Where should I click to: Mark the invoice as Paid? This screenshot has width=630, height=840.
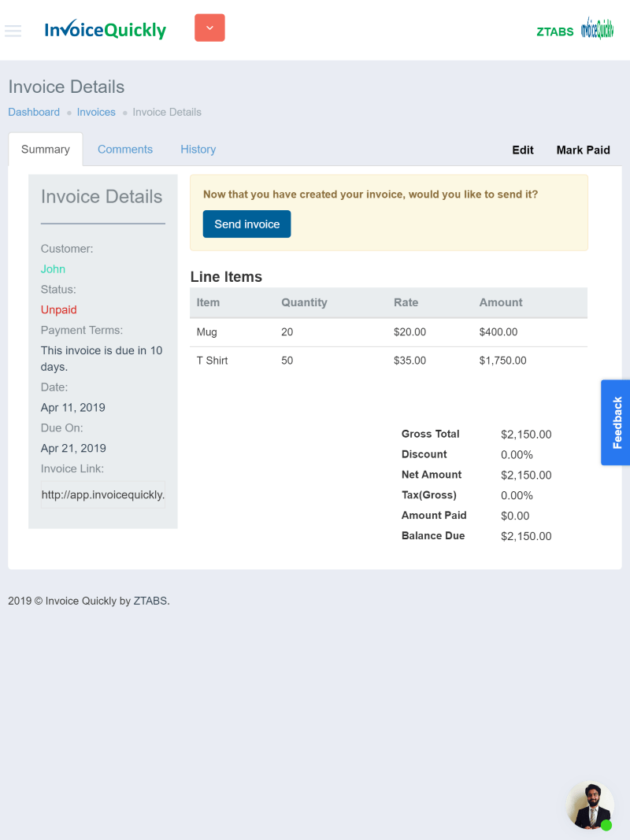click(583, 150)
